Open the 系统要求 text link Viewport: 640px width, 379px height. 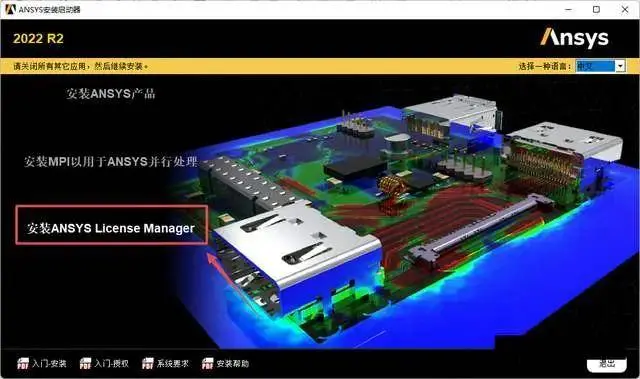click(x=173, y=363)
